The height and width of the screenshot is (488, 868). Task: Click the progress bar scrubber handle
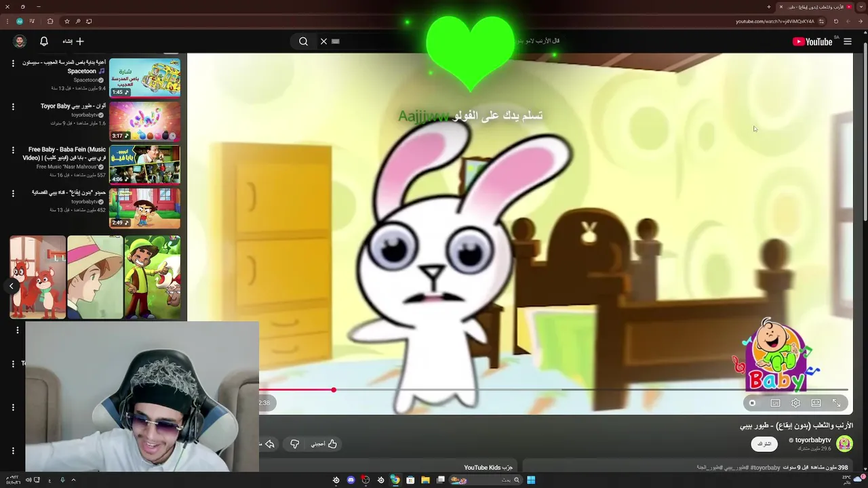(334, 390)
